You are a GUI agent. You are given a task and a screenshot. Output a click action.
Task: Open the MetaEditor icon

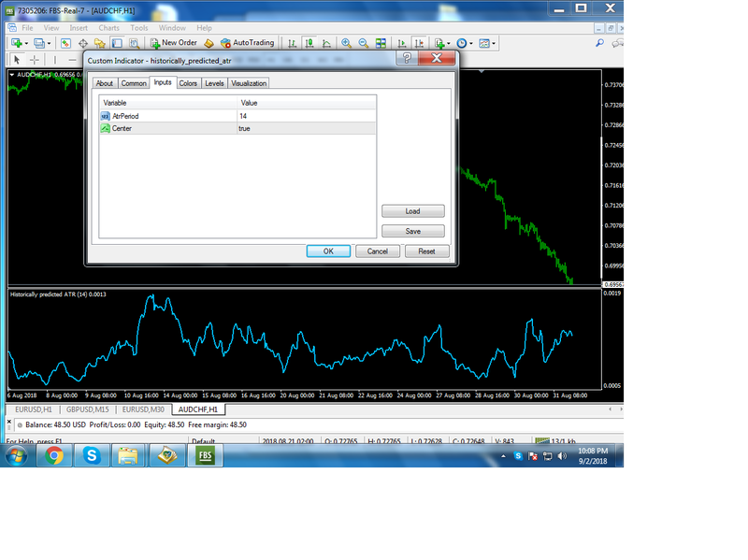point(209,43)
